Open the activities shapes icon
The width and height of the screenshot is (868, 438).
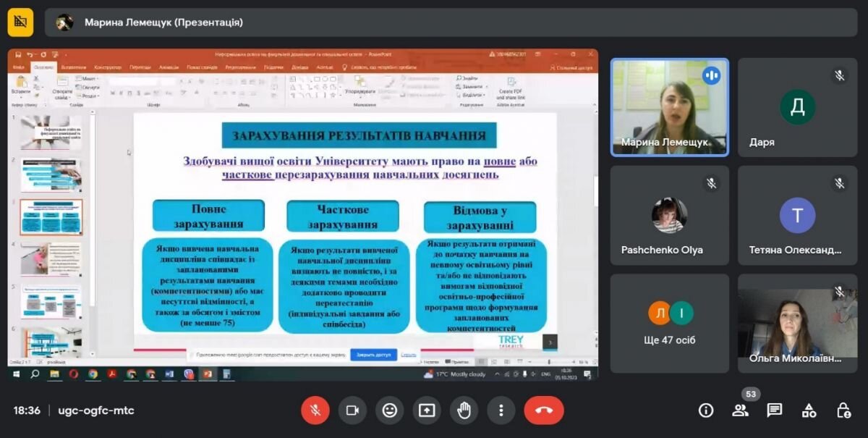[x=809, y=410]
